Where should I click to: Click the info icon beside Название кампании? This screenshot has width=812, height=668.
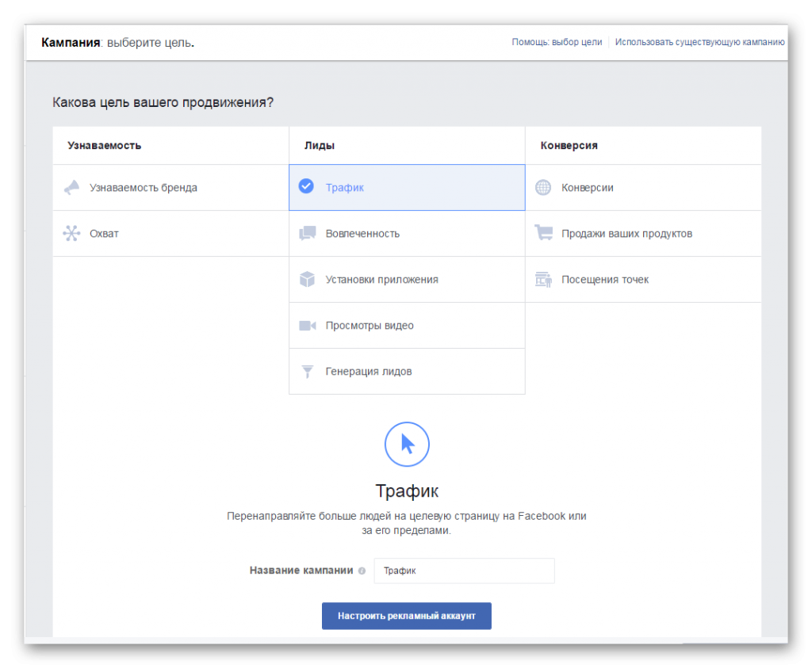click(x=362, y=571)
